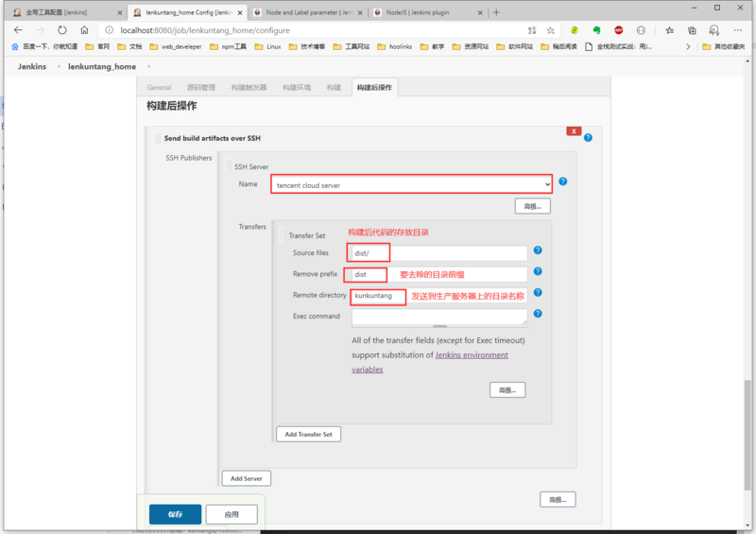Open help for Send build artifacts over SSH
This screenshot has width=756, height=534.
pos(588,138)
